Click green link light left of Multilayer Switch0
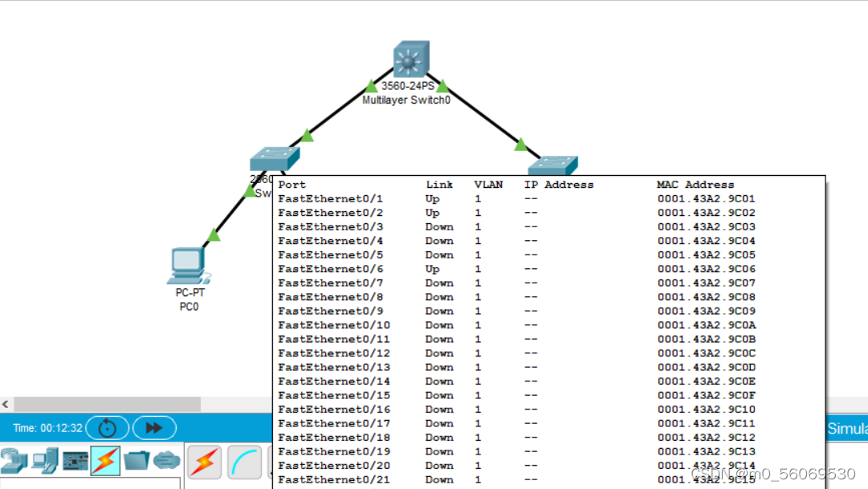This screenshot has width=868, height=489. click(x=371, y=86)
